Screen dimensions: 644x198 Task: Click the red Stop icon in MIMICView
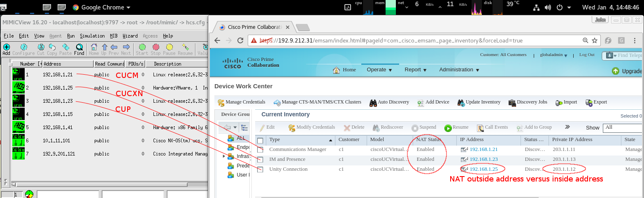click(x=156, y=47)
